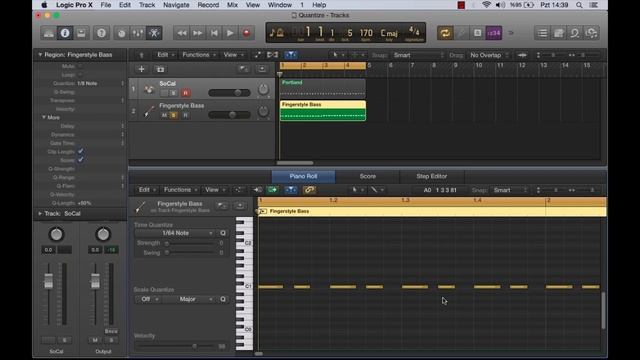This screenshot has width=640, height=360.
Task: Click the Scale Quantize Q button
Action: click(x=223, y=299)
